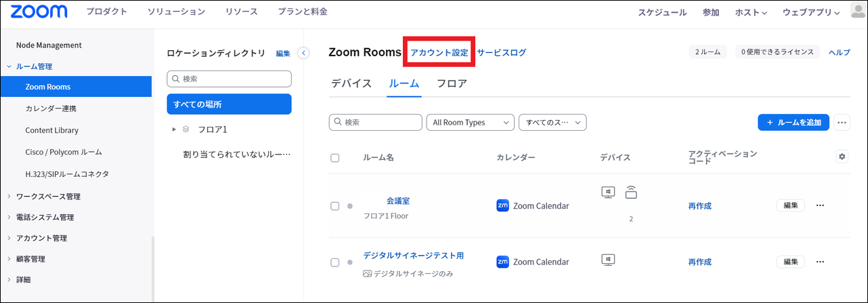Image resolution: width=868 pixels, height=303 pixels.
Task: Open more actions for 会議室 row
Action: [821, 205]
